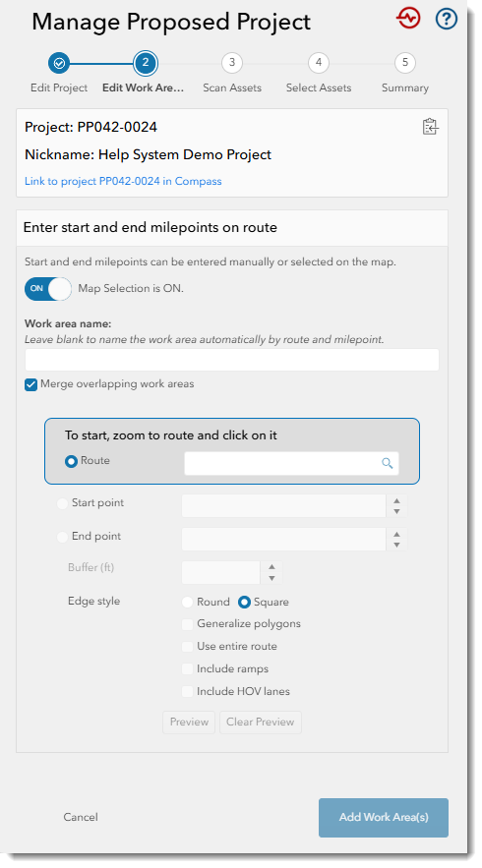Click the Add Work Area(s) button
This screenshot has height=868, width=482.
(384, 817)
